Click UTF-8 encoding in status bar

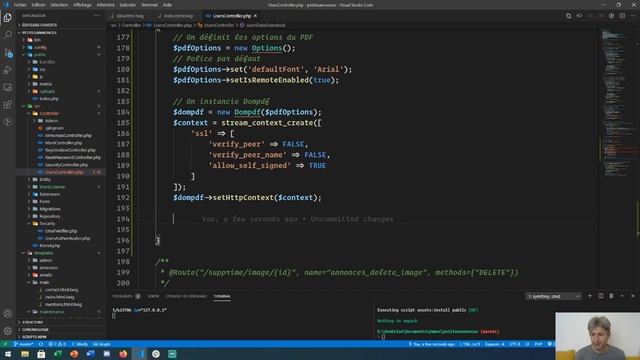coord(515,344)
